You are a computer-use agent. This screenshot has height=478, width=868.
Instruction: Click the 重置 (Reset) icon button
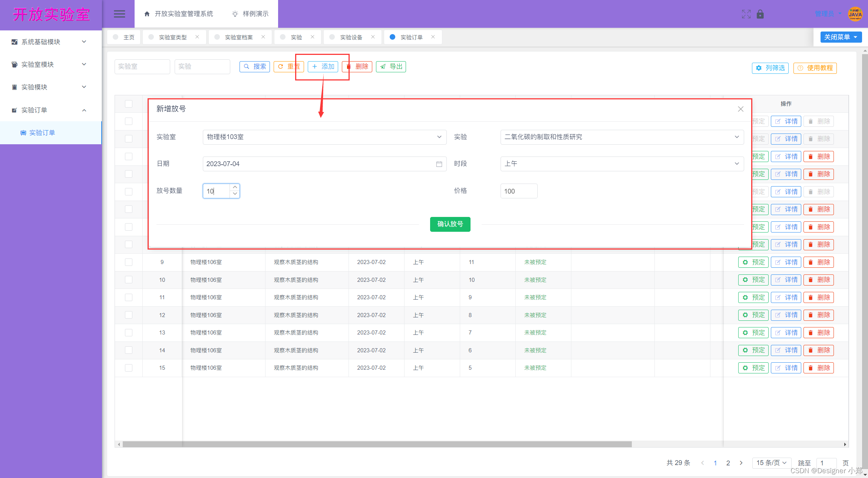point(288,66)
